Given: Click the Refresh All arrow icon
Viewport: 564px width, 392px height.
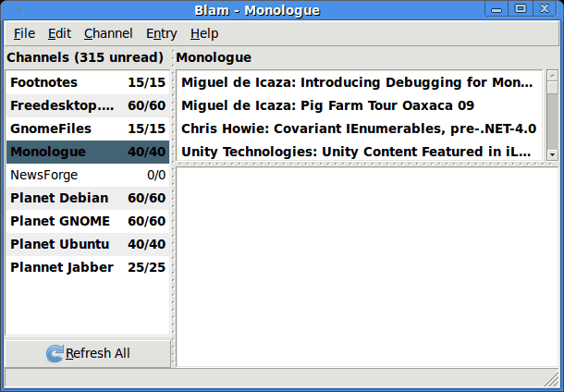Looking at the screenshot, I should 55,353.
